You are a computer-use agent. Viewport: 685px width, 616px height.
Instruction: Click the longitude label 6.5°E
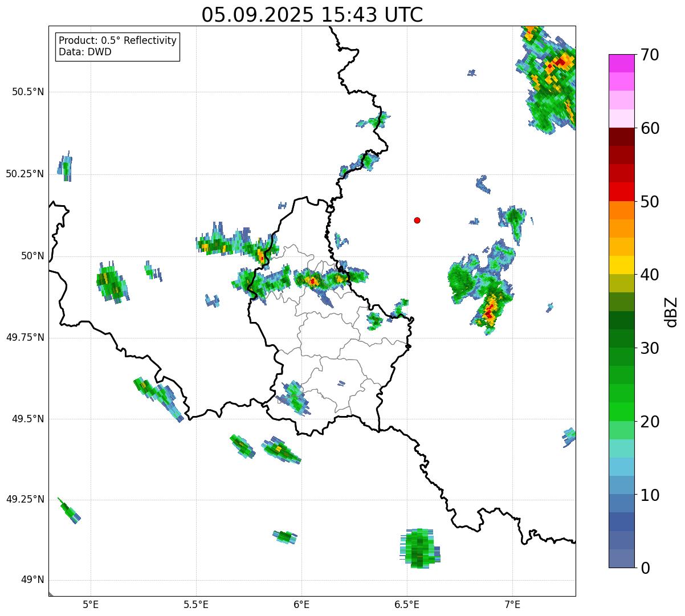[407, 605]
